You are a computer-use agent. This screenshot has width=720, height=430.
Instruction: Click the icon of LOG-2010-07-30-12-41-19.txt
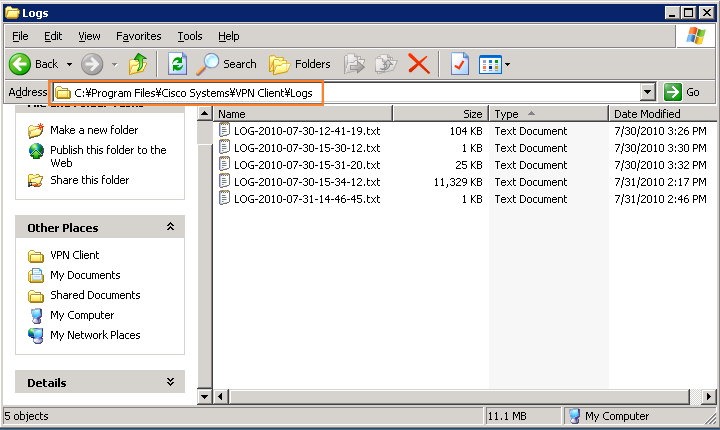pos(225,130)
